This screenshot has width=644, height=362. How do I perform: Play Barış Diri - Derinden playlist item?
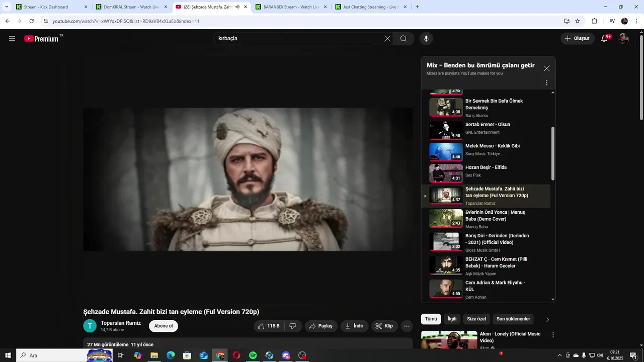[x=490, y=242]
